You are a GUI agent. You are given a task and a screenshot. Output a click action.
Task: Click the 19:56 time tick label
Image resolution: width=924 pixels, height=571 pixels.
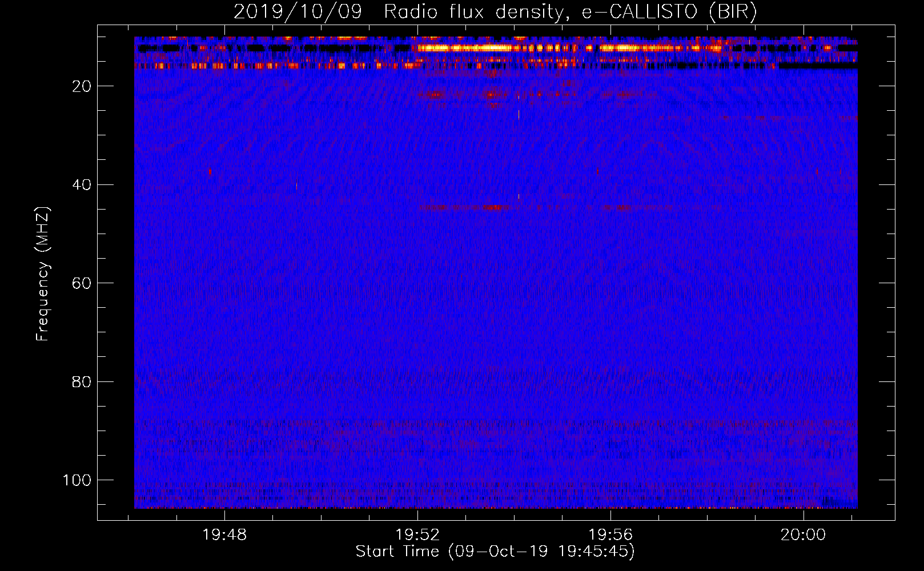coord(610,535)
